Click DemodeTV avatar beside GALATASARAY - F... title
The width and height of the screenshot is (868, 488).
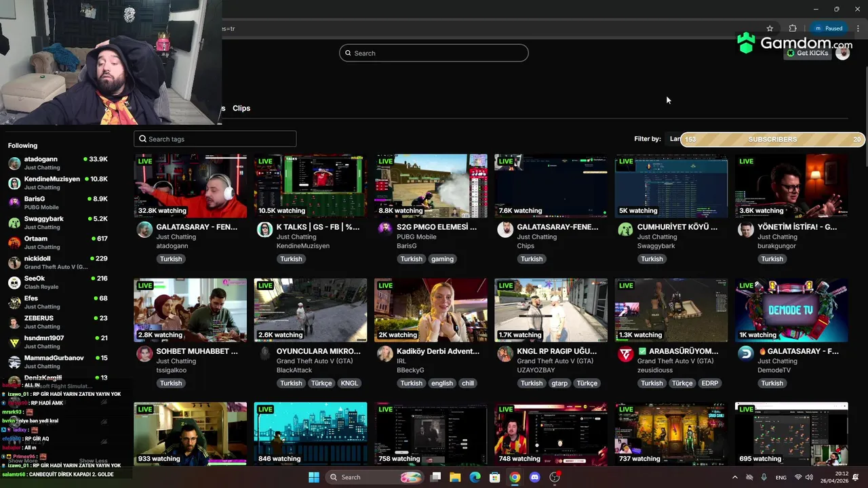746,353
